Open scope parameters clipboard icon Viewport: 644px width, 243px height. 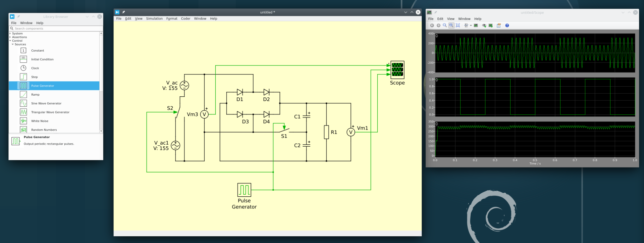point(499,26)
